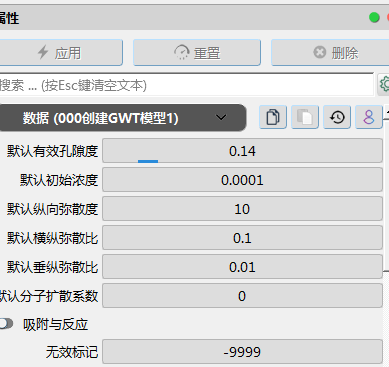
Task: Toggle the 吸附与反应 switch
Action: [6, 324]
